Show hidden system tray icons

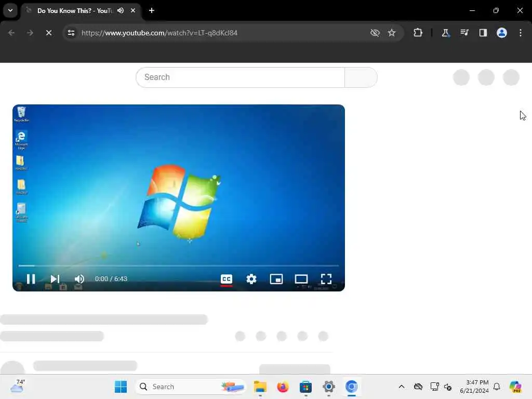(x=402, y=387)
